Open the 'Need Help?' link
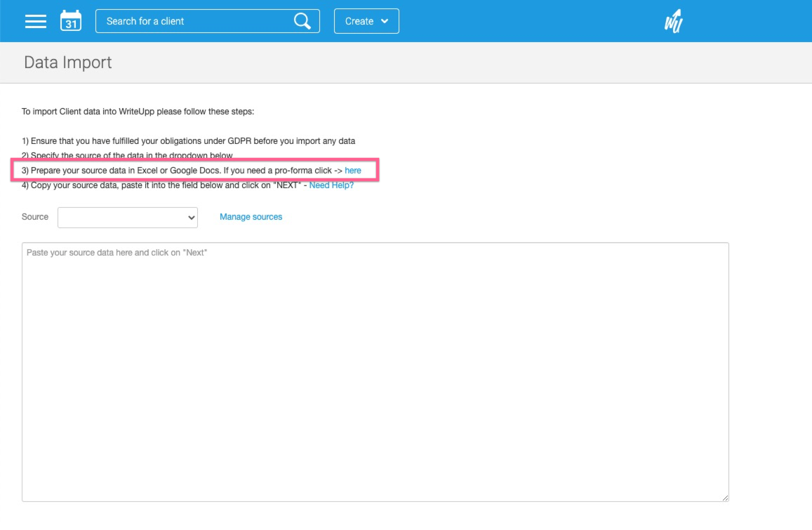 331,185
